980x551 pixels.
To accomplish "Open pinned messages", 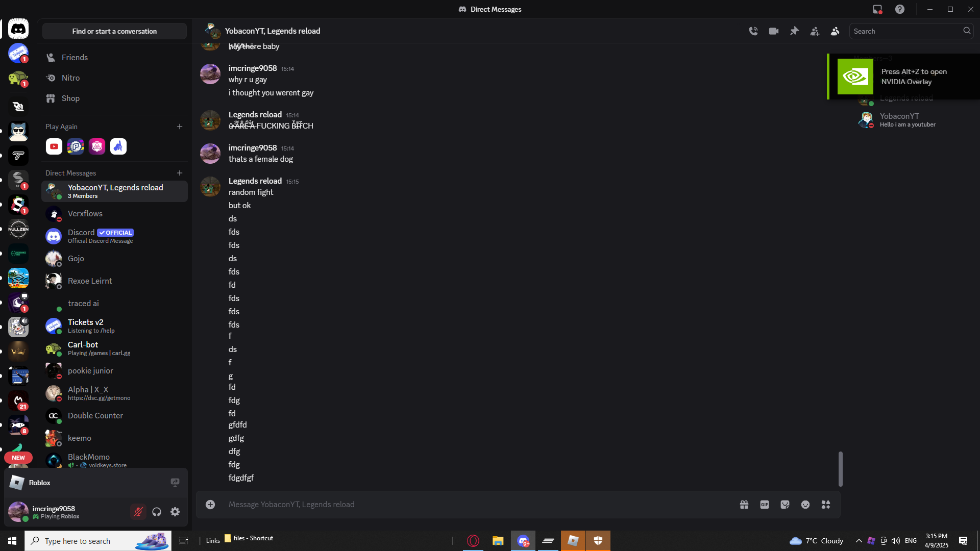I will pyautogui.click(x=794, y=31).
